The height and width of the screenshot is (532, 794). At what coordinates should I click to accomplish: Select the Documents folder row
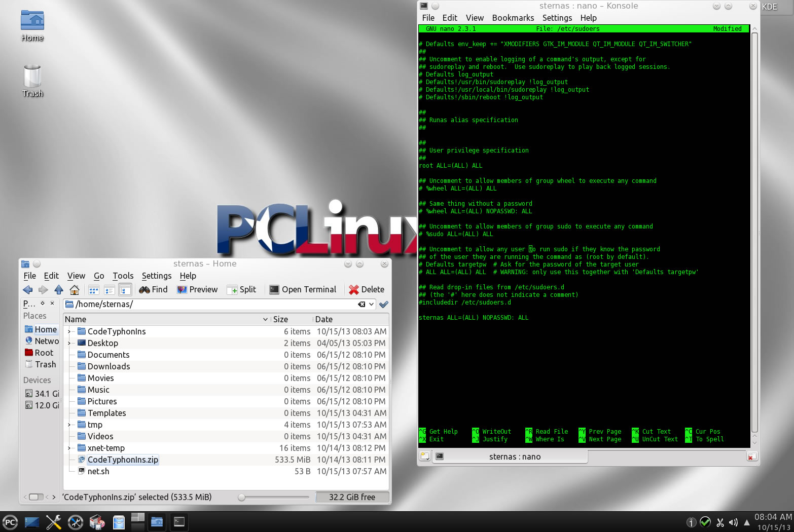[226, 355]
